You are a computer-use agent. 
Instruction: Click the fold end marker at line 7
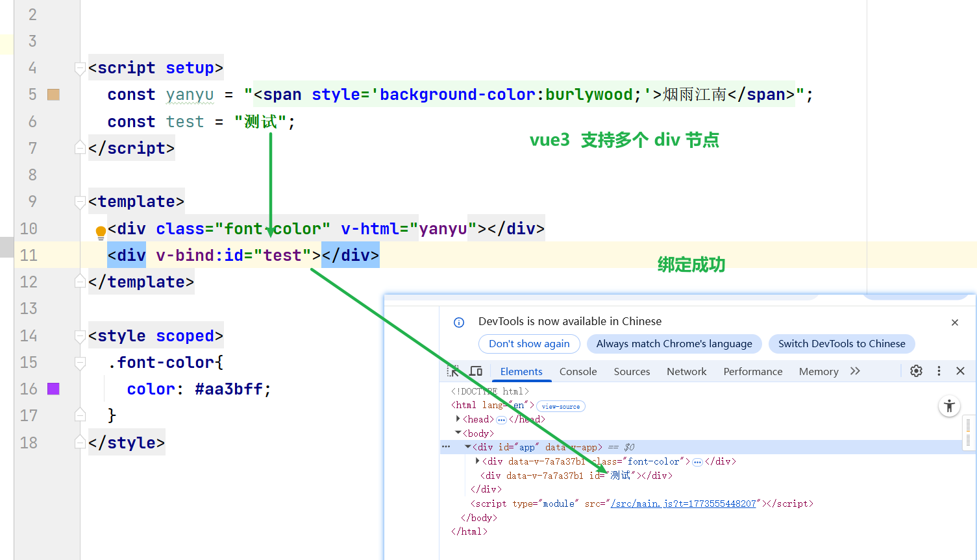click(80, 147)
